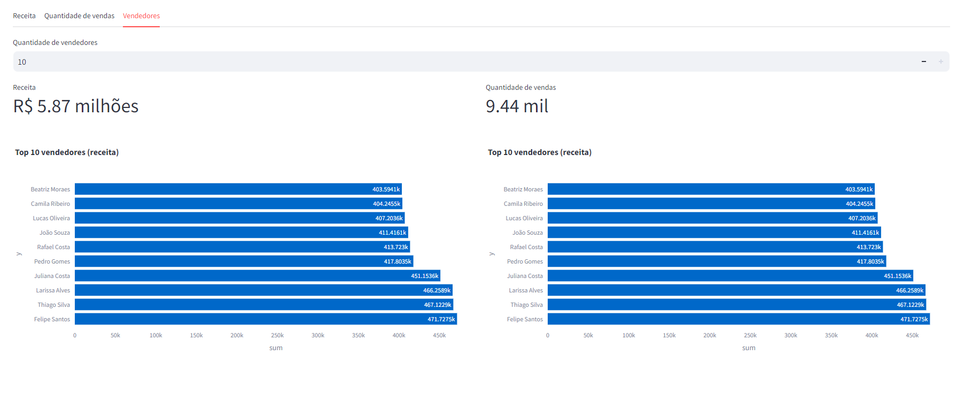Click Camila Ribeiro bar in right chart
Screen dimensions: 980x394
tap(711, 204)
